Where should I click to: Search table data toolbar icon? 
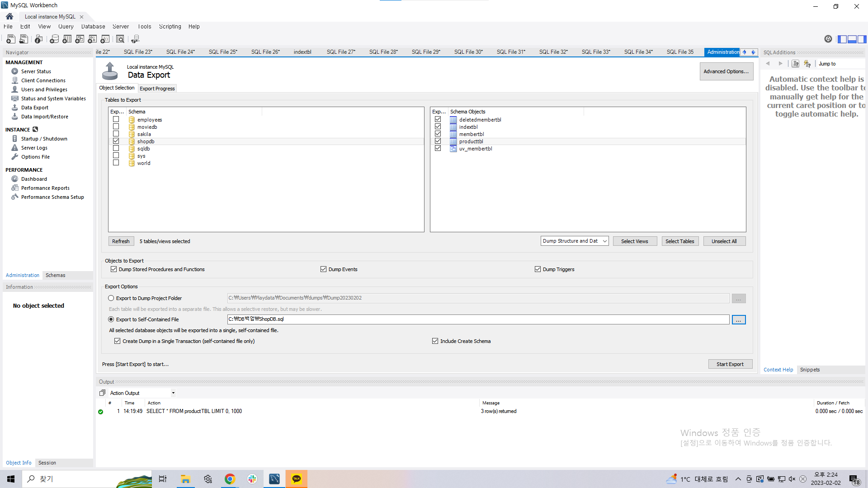pos(120,39)
